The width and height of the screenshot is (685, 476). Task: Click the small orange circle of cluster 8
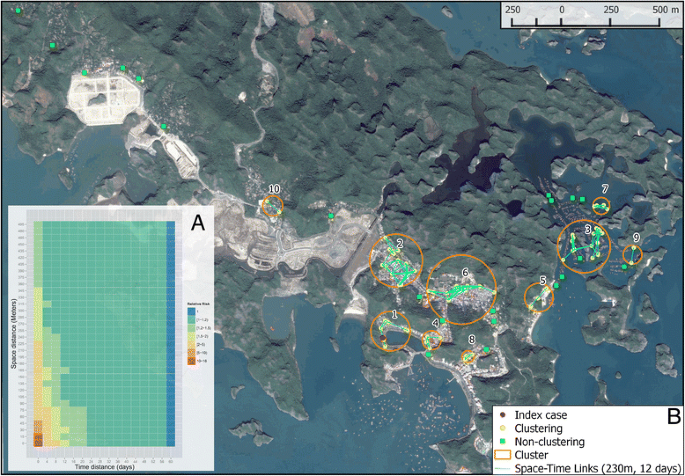tap(468, 357)
